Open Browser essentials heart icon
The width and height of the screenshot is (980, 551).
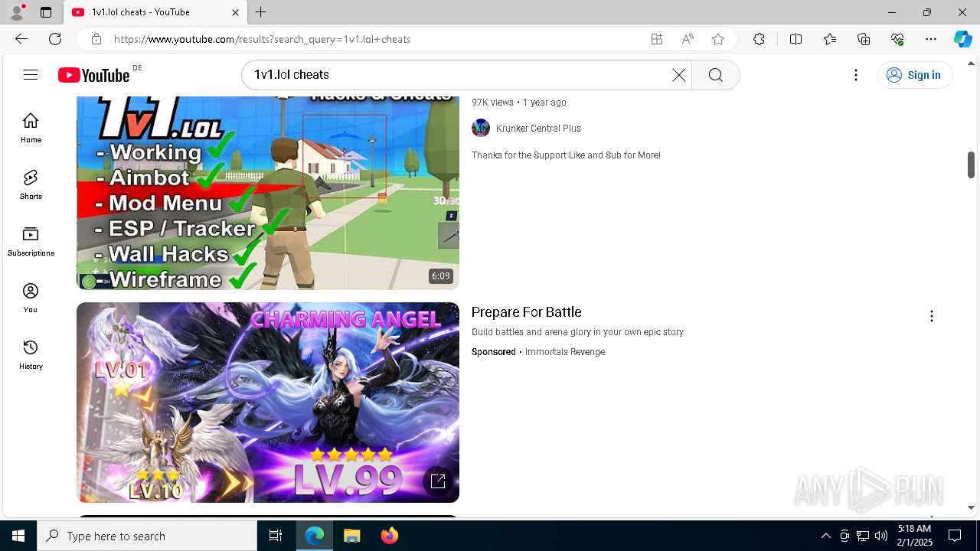pos(897,39)
